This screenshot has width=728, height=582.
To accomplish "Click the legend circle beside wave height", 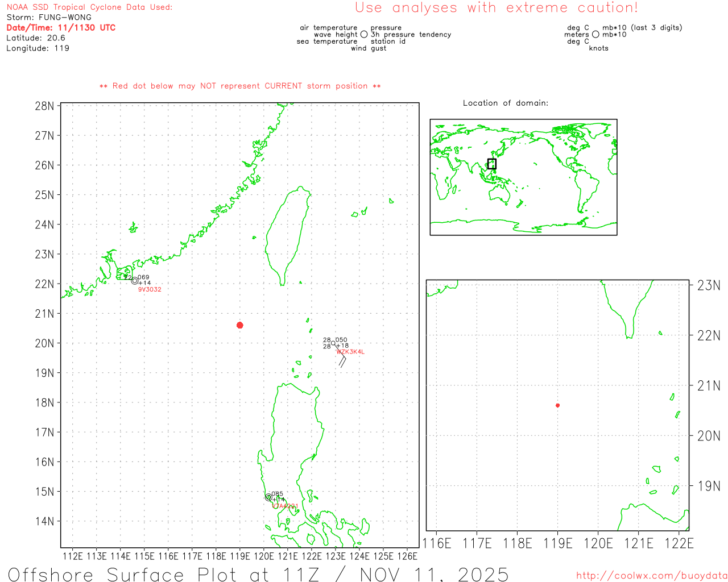I will 364,35.
